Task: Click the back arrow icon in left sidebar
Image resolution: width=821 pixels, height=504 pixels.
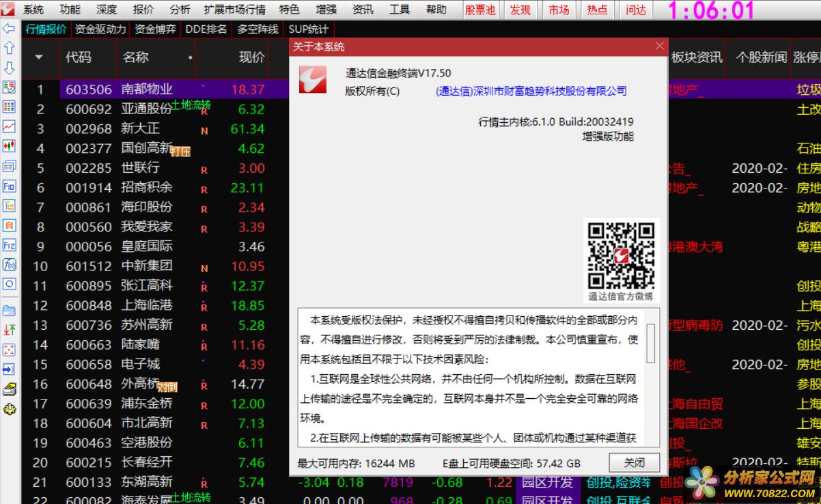Action: pyautogui.click(x=9, y=29)
